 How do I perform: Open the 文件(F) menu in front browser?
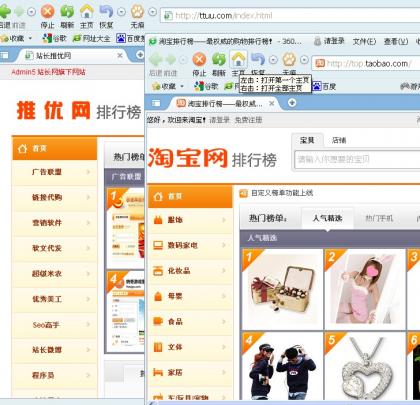[364, 41]
